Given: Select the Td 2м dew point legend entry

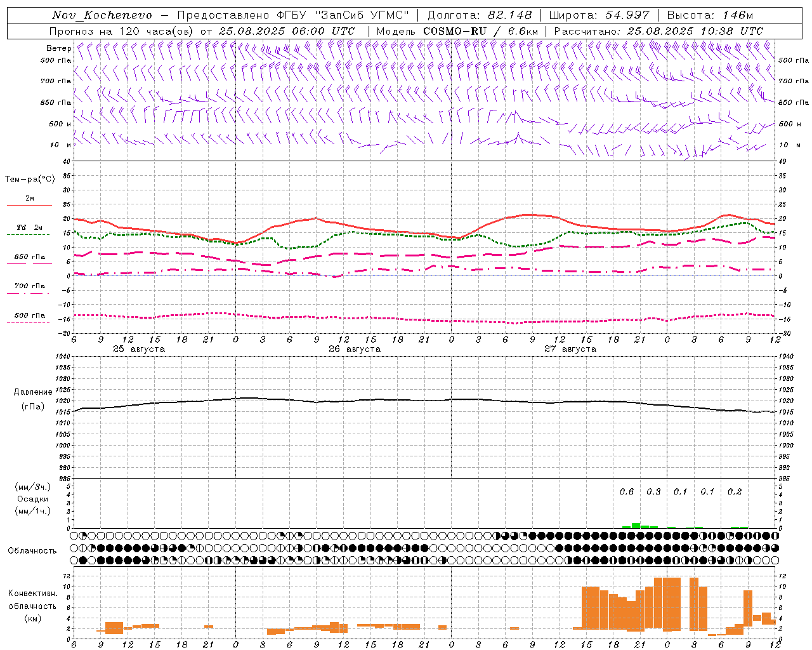Looking at the screenshot, I should click(30, 227).
